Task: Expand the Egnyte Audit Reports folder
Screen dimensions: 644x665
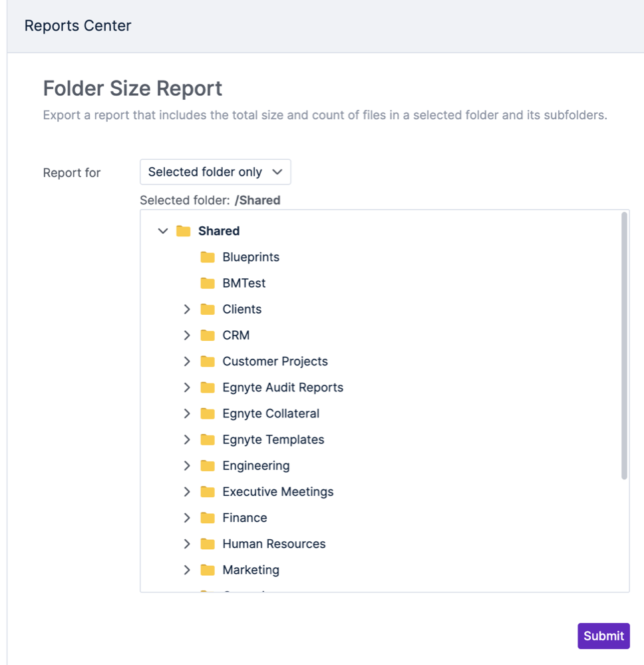Action: click(x=187, y=387)
